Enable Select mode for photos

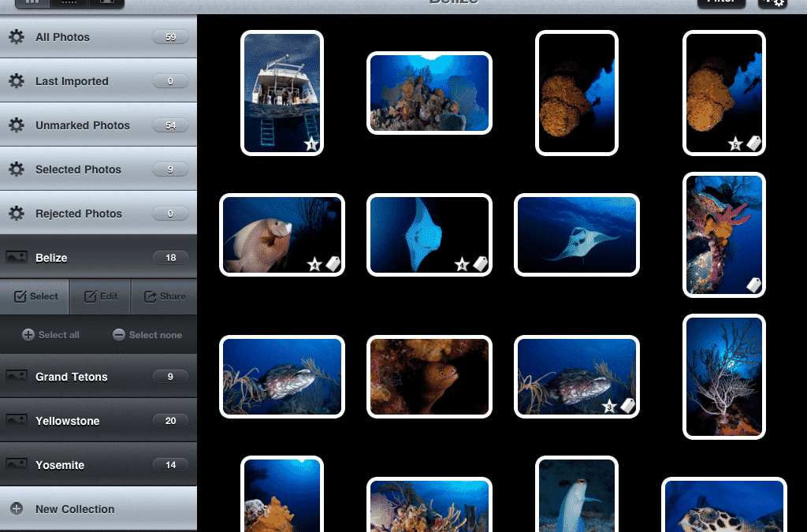[x=35, y=296]
